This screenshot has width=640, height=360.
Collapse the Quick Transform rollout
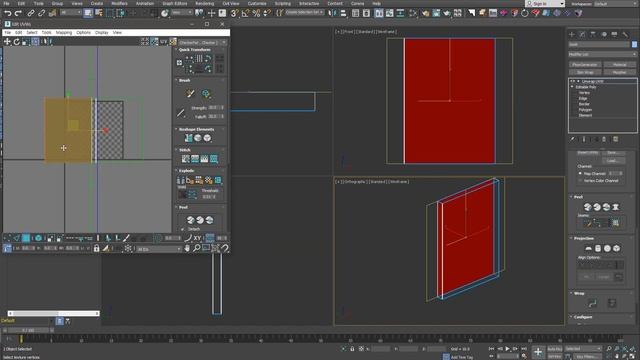(195, 50)
